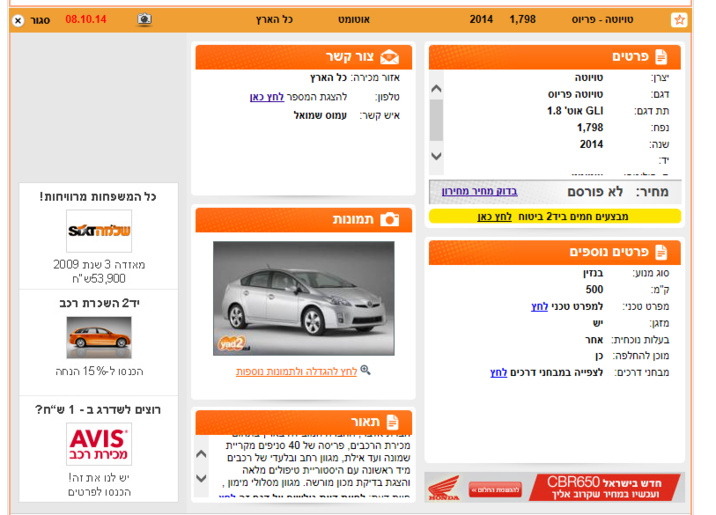Click the Honda wing logo in the banner
The width and height of the screenshot is (716, 515).
coord(443,488)
